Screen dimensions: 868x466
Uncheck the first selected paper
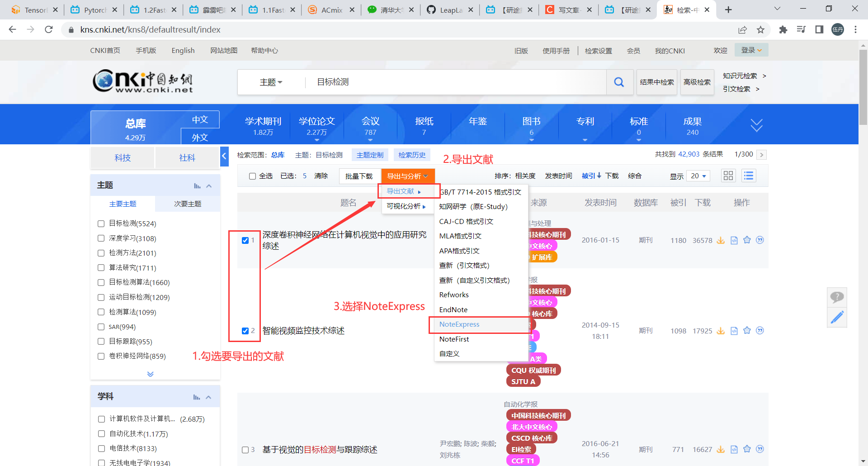245,240
